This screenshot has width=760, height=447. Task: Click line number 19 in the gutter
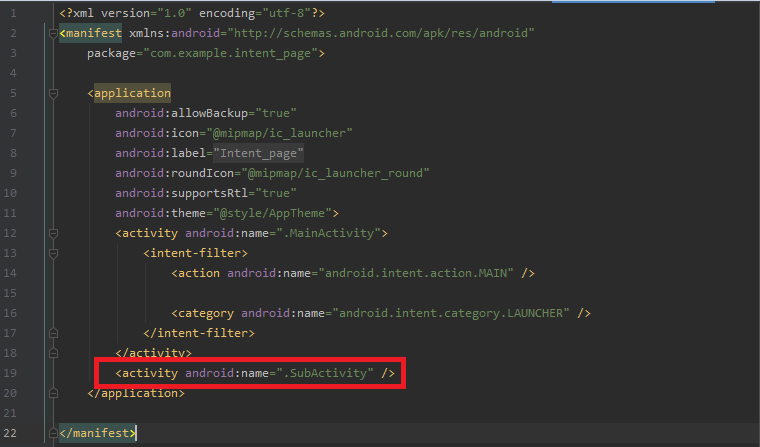(x=10, y=373)
